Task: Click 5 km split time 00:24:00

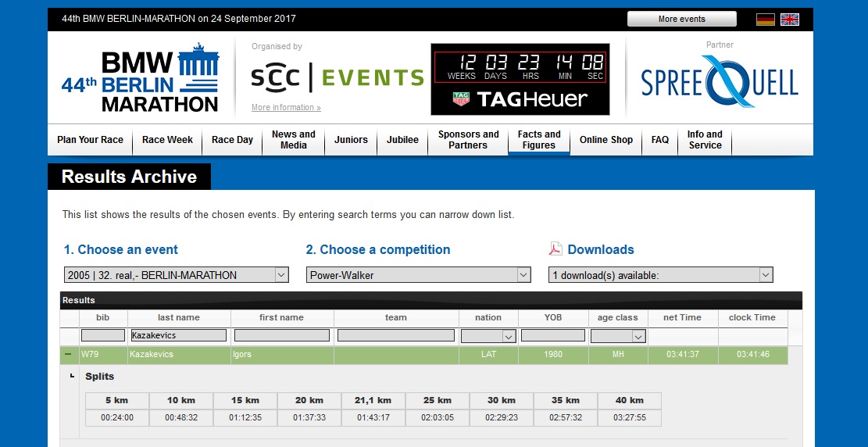Action: pos(117,417)
